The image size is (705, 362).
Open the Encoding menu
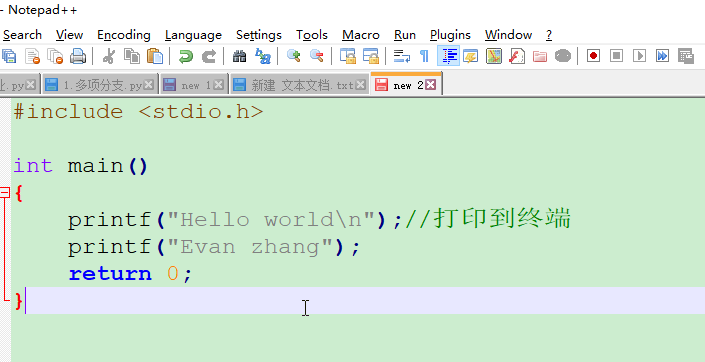(124, 35)
